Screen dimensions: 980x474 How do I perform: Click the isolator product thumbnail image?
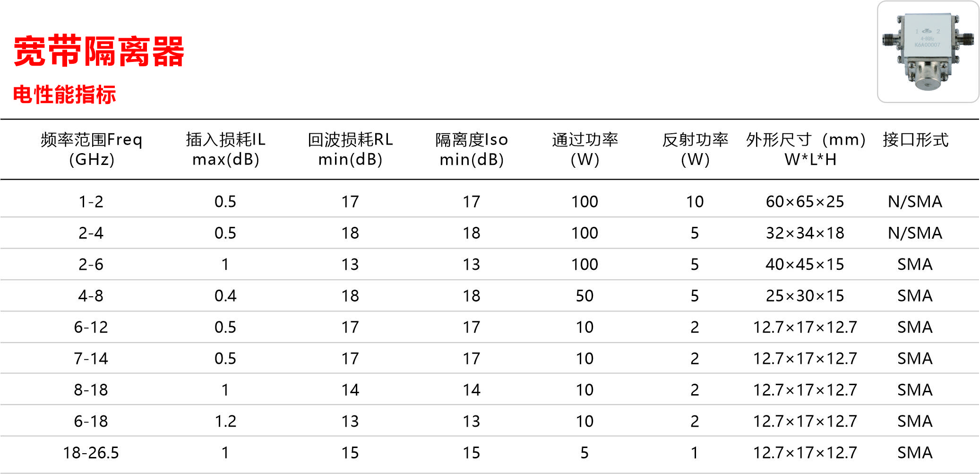pyautogui.click(x=928, y=52)
